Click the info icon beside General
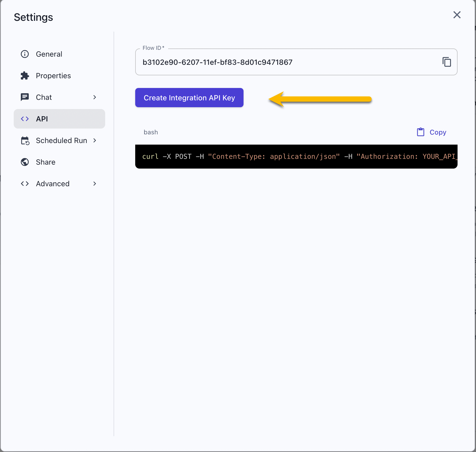Screen dimensions: 476x452 coord(25,54)
